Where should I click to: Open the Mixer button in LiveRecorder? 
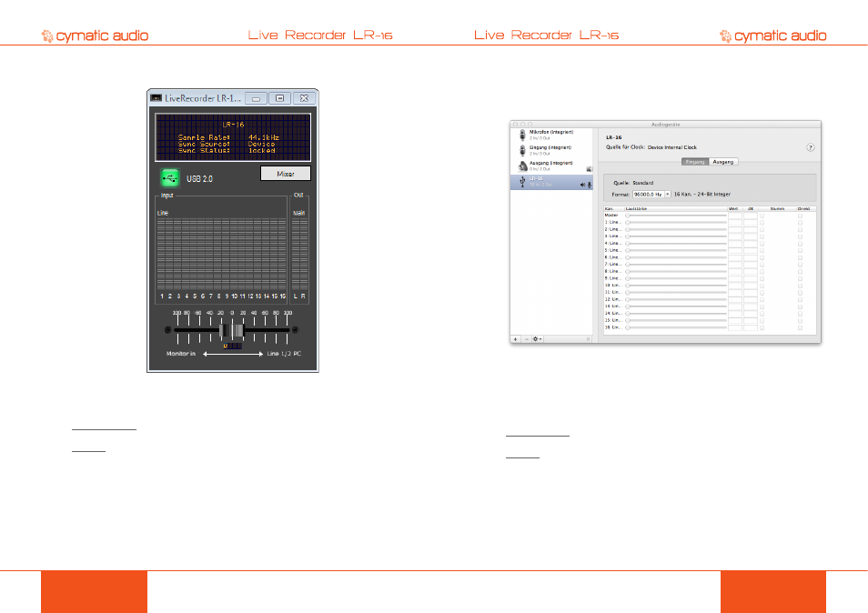[285, 174]
